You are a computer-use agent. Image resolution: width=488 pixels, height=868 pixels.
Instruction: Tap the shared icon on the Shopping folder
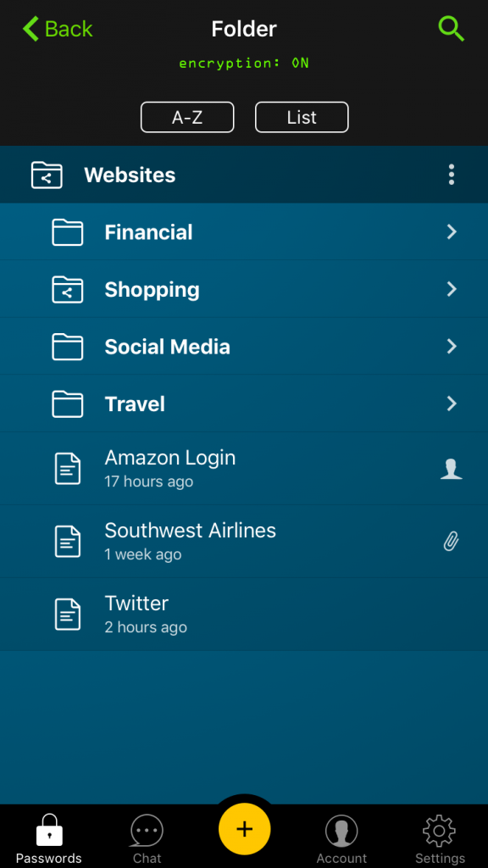click(67, 288)
